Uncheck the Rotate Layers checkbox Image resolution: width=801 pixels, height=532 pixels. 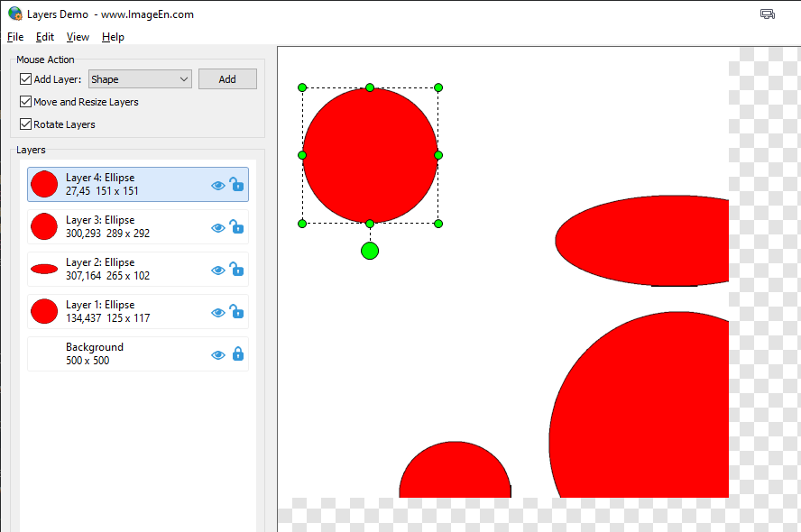(x=25, y=124)
